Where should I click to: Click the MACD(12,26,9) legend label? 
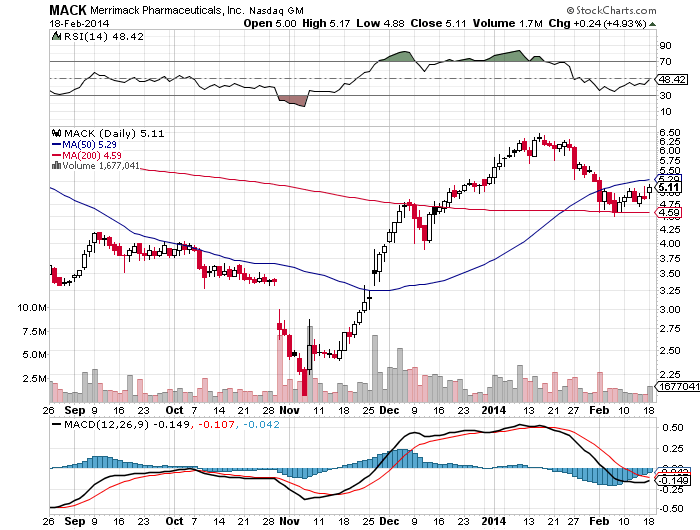tap(106, 424)
